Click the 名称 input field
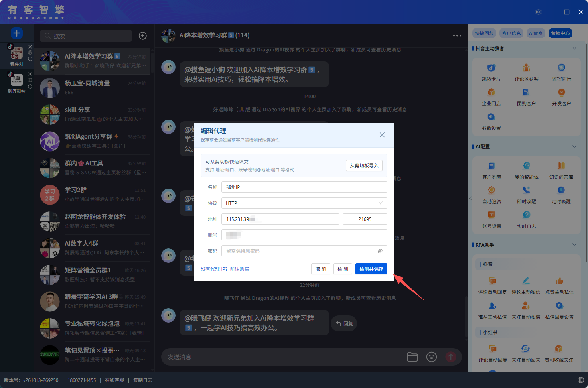The height and width of the screenshot is (388, 588). [304, 187]
